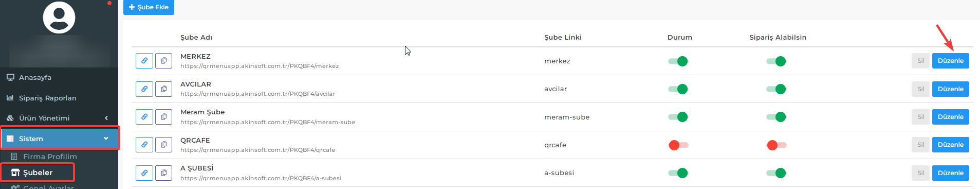
Task: Click link icon for Meram Şube
Action: (x=144, y=117)
